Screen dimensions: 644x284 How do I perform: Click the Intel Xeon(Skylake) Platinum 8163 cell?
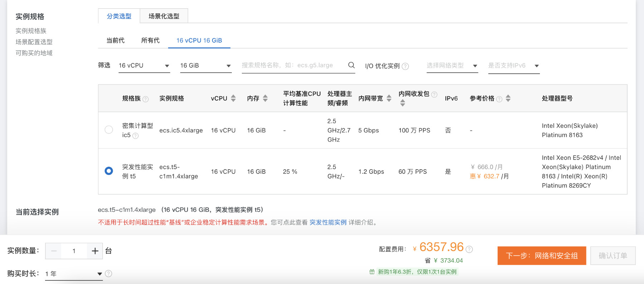570,130
